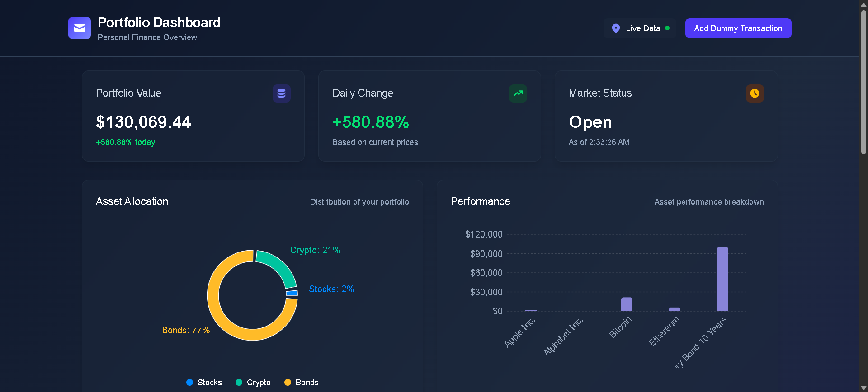This screenshot has height=392, width=868.
Task: Click the Ethereum bar in Performance chart
Action: tap(675, 309)
